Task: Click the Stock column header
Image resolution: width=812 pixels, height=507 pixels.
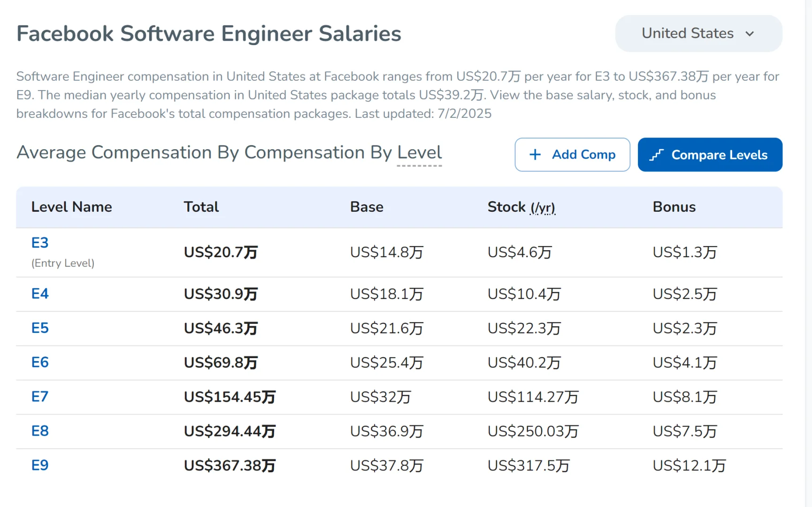Action: (x=521, y=207)
